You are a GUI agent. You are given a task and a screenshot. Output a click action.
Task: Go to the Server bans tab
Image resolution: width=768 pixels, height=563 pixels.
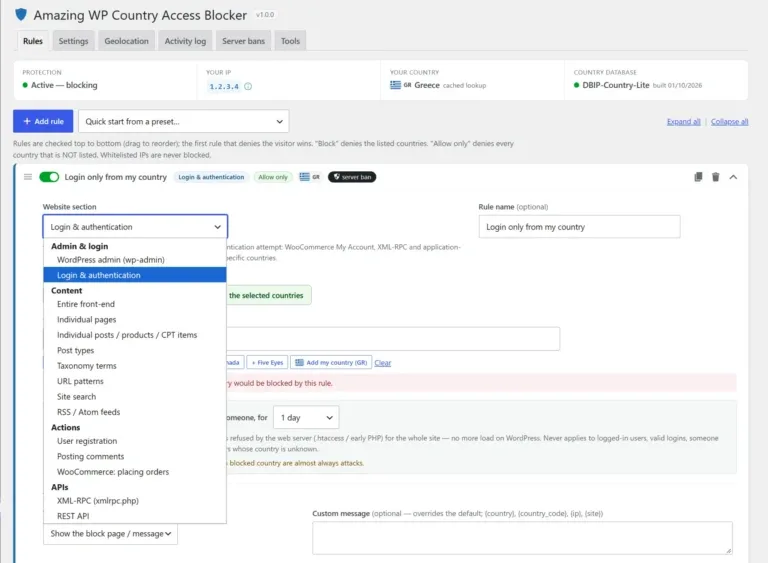click(x=243, y=41)
